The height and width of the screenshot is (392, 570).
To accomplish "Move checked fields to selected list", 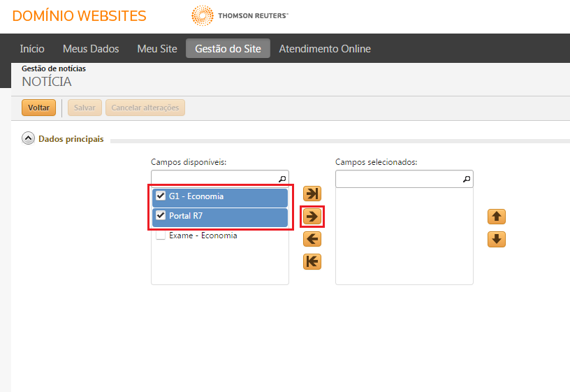I will pyautogui.click(x=312, y=217).
